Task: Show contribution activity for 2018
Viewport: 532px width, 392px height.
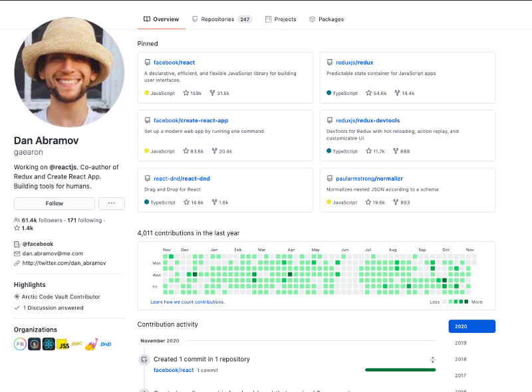Action: tap(461, 359)
